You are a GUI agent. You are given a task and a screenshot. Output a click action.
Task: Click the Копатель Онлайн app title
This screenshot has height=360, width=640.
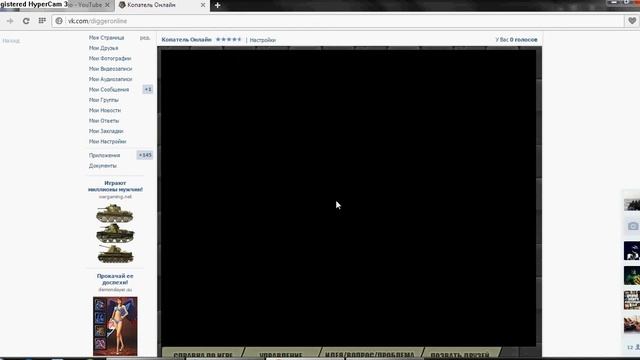coord(186,40)
